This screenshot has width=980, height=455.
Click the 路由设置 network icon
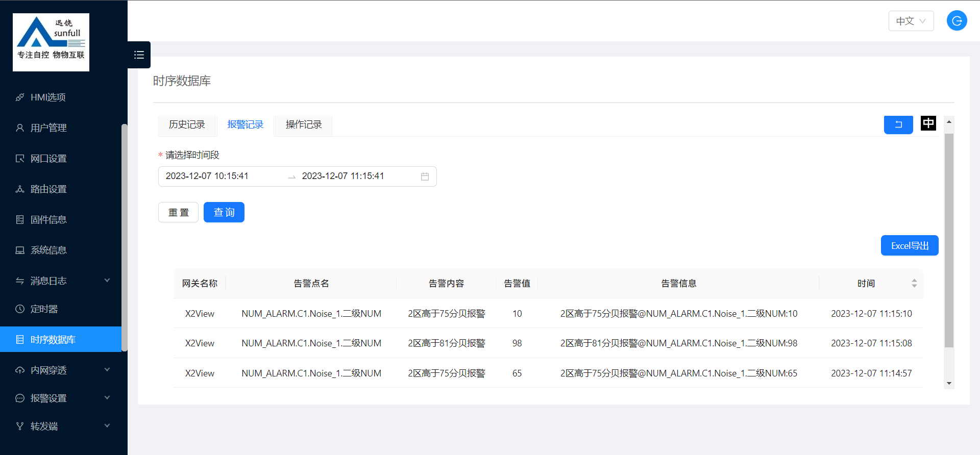pos(20,189)
